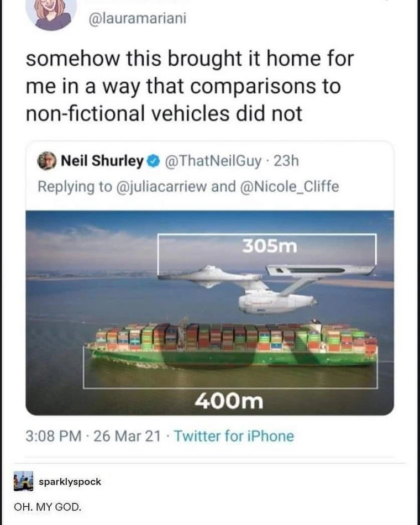Open the @Nicole_Cliffe mention
This screenshot has height=525, width=420.
point(289,187)
